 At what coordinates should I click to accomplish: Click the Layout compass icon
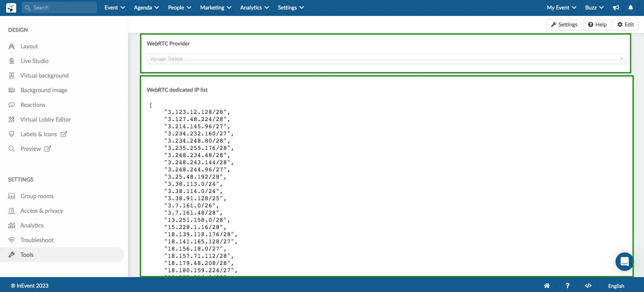(x=12, y=46)
